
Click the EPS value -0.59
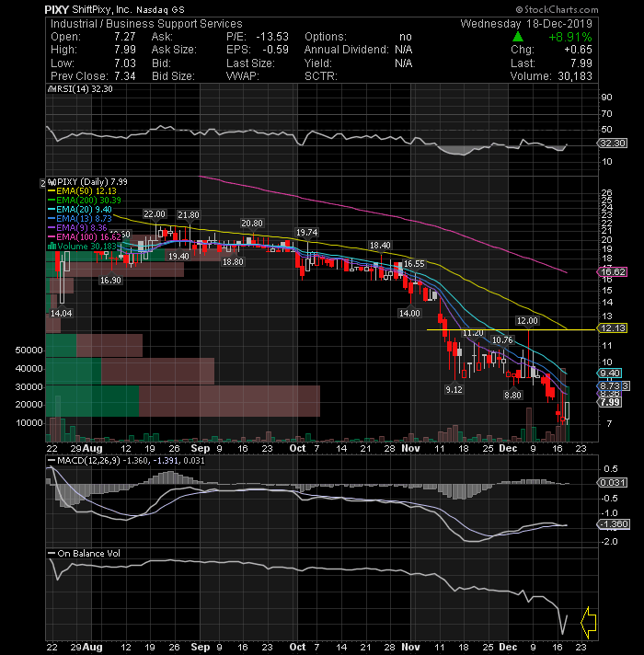[276, 50]
